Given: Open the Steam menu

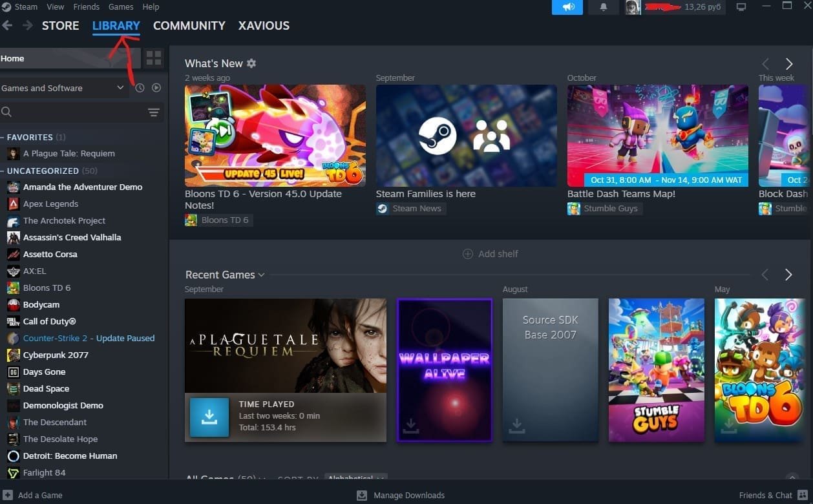Looking at the screenshot, I should 26,7.
